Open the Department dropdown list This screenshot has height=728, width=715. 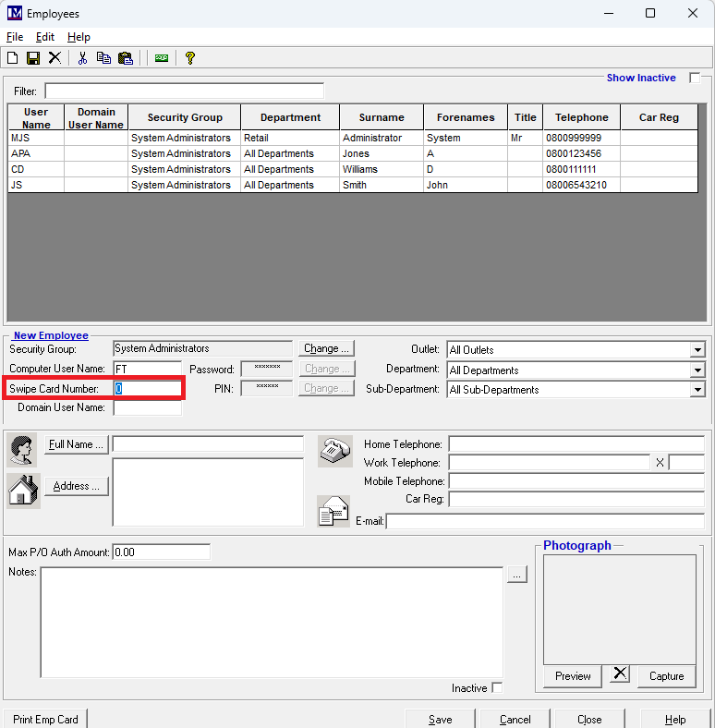[x=697, y=370]
